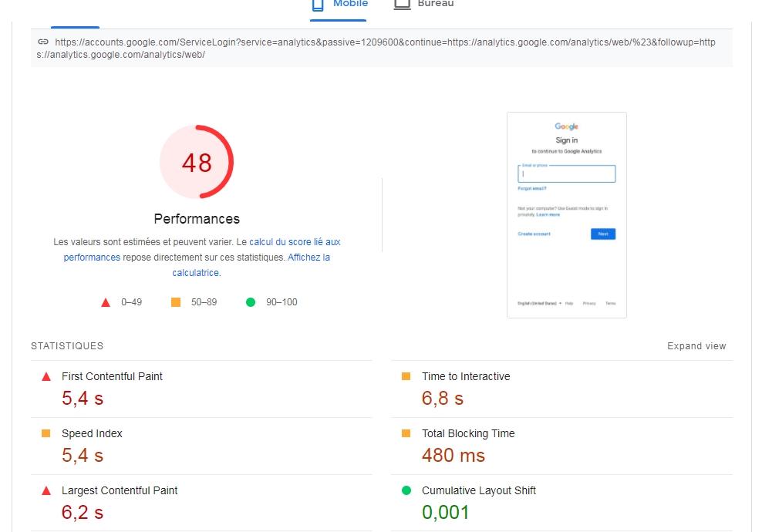The image size is (762, 532).
Task: Click the performance score gauge showing 48
Action: click(197, 163)
